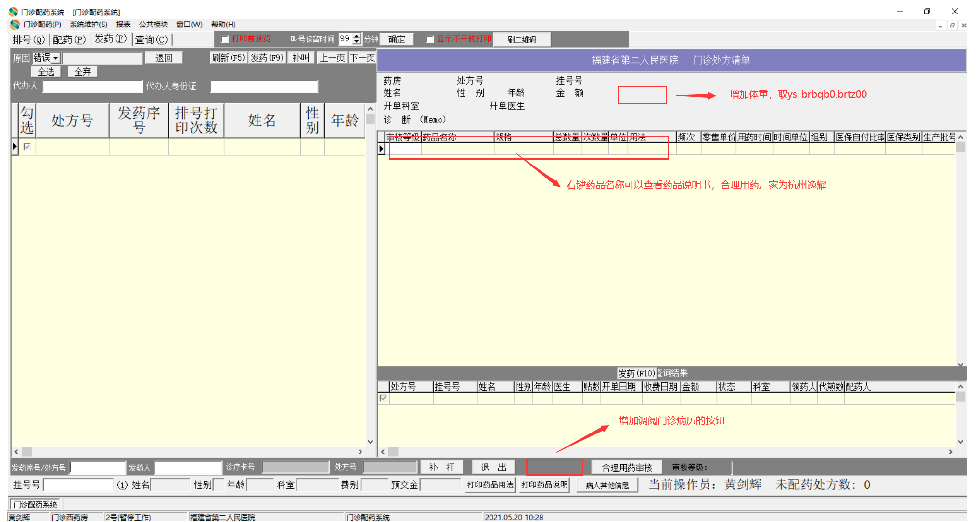
Task: Open the 系统维护(S) menu
Action: point(89,25)
